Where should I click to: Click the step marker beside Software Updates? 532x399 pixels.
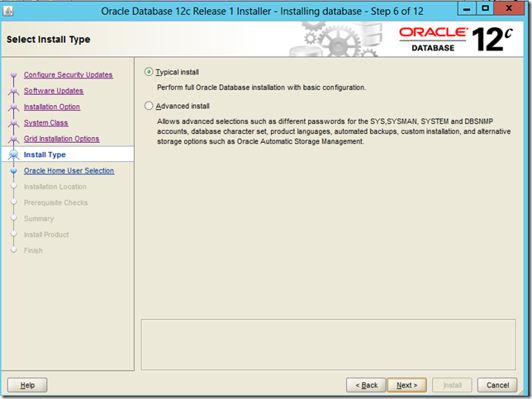[13, 91]
